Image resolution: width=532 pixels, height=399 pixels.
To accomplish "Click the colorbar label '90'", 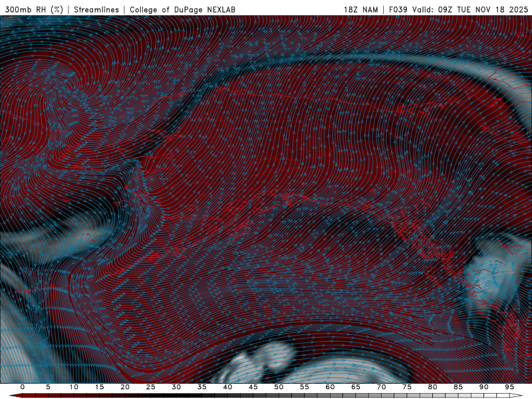I will pyautogui.click(x=483, y=387).
